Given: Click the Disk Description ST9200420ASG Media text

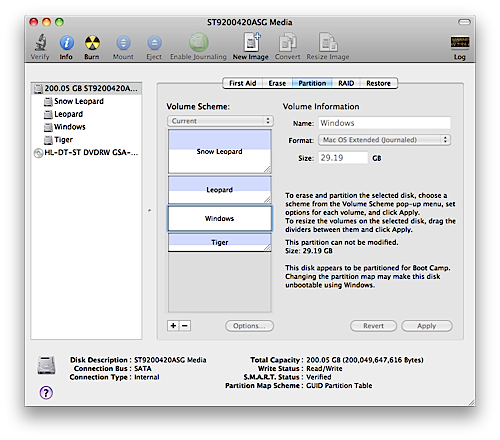Looking at the screenshot, I should click(x=170, y=360).
